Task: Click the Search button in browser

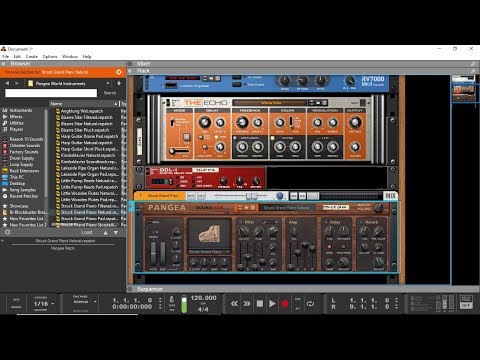Action: pos(110,93)
